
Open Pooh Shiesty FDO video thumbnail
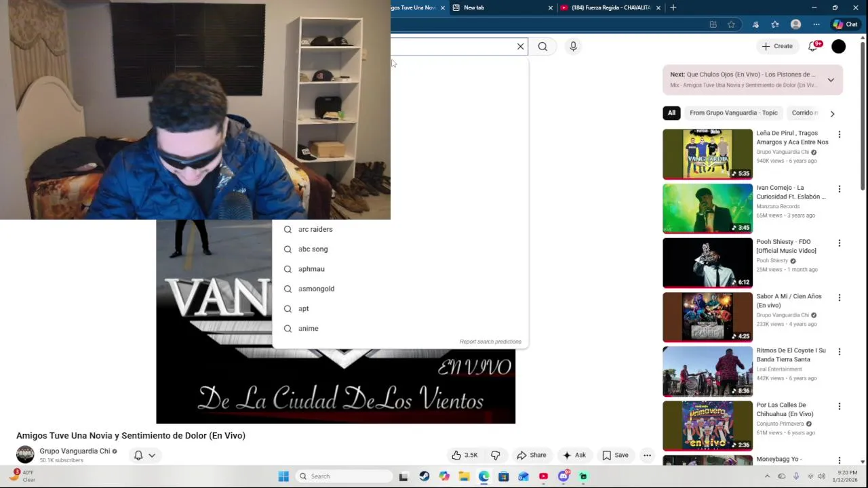pos(707,262)
